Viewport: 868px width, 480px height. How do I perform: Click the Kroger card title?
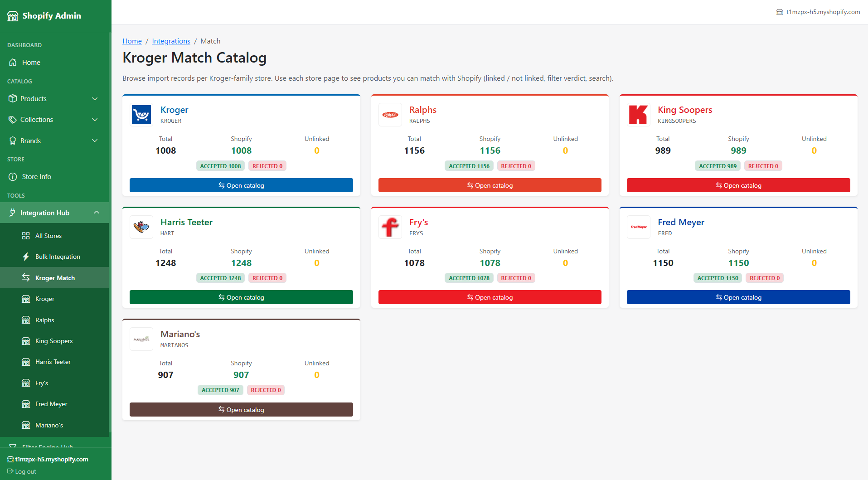(175, 110)
